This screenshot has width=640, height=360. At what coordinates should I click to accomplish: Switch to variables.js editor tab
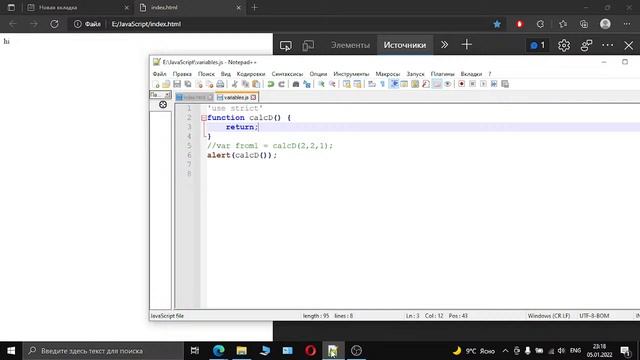236,98
